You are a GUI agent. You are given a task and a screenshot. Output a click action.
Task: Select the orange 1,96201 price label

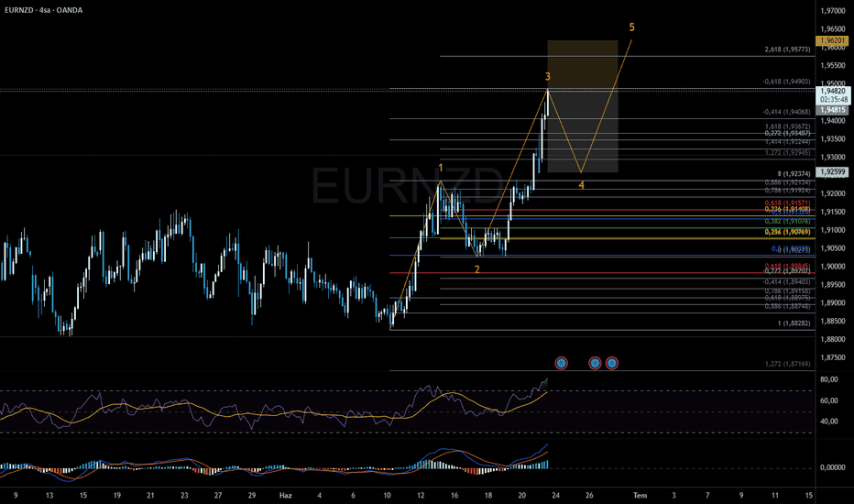(832, 41)
